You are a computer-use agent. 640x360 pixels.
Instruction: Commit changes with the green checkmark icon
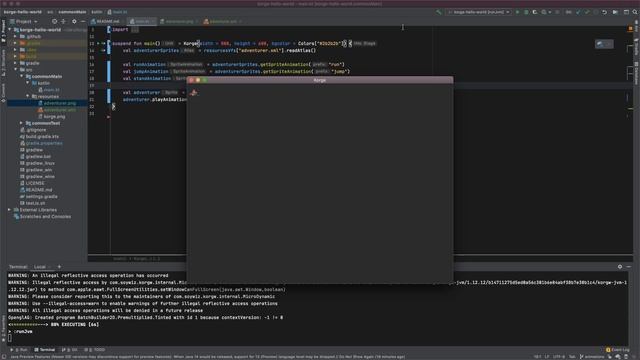[x=587, y=12]
